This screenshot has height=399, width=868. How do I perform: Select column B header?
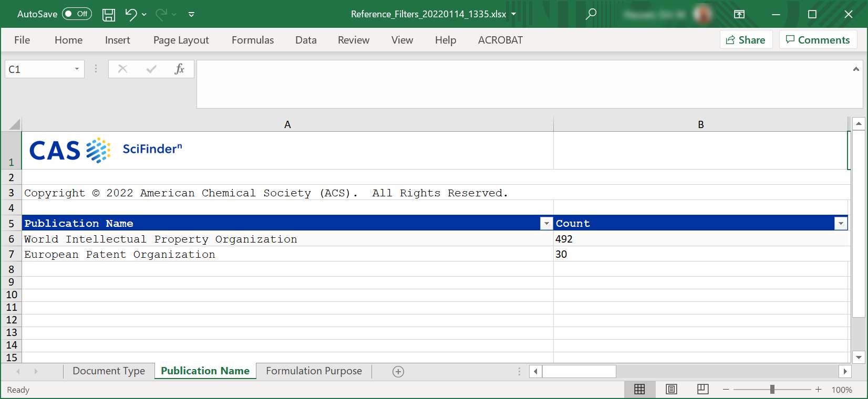700,124
